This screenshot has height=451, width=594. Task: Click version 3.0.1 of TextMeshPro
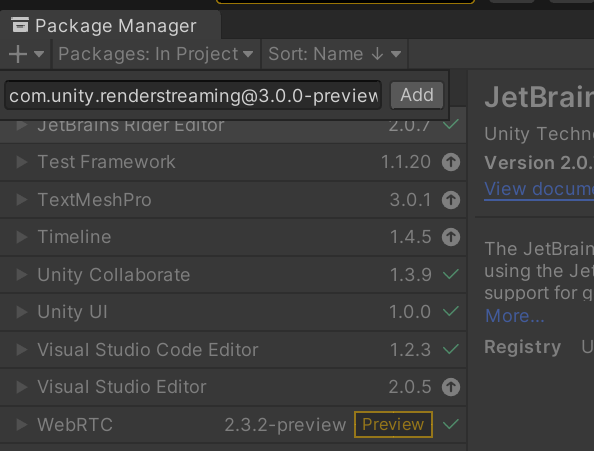click(410, 200)
